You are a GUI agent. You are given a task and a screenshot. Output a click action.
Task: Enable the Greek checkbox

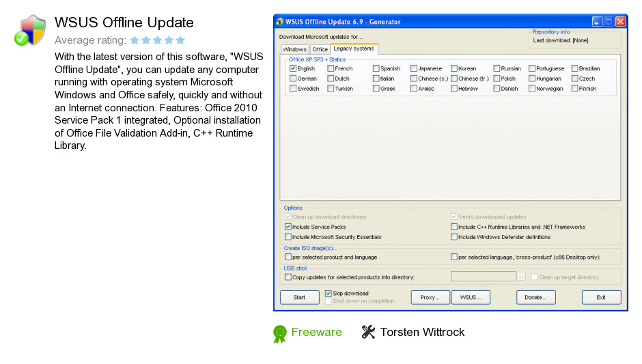(376, 88)
